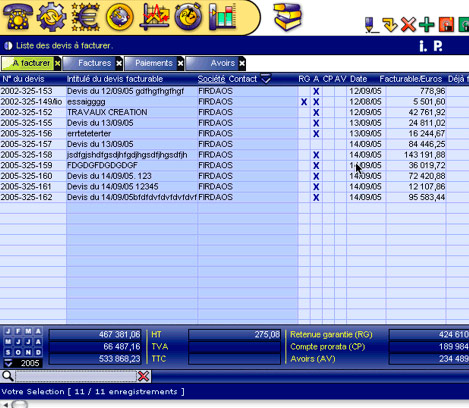Image resolution: width=469 pixels, height=408 pixels.
Task: Click the green plus add icon
Action: [427, 25]
